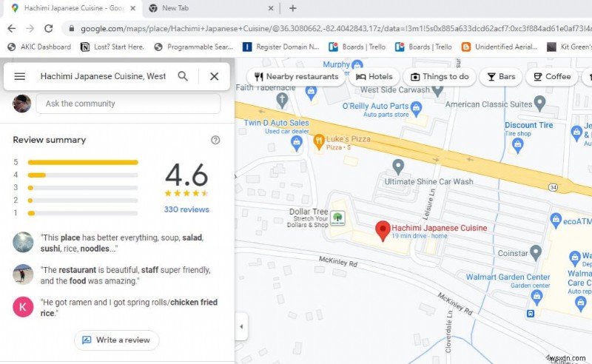This screenshot has height=364, width=592.
Task: Open the 330 reviews link
Action: [186, 209]
